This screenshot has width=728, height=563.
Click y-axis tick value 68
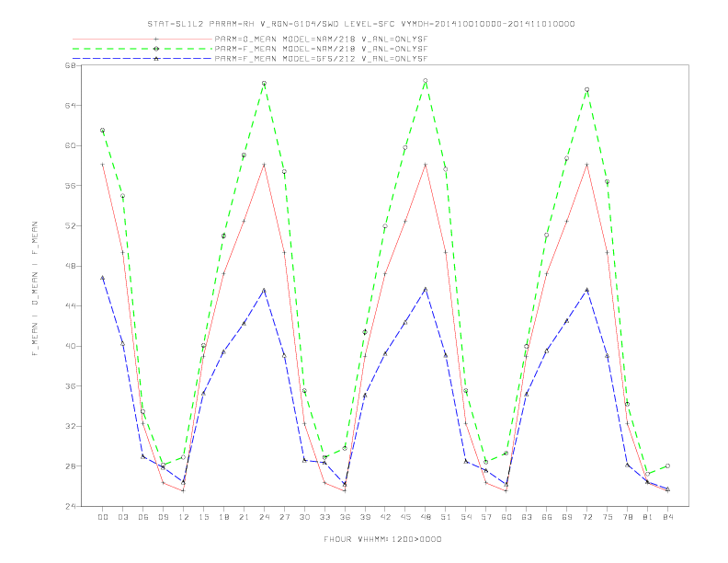point(71,65)
